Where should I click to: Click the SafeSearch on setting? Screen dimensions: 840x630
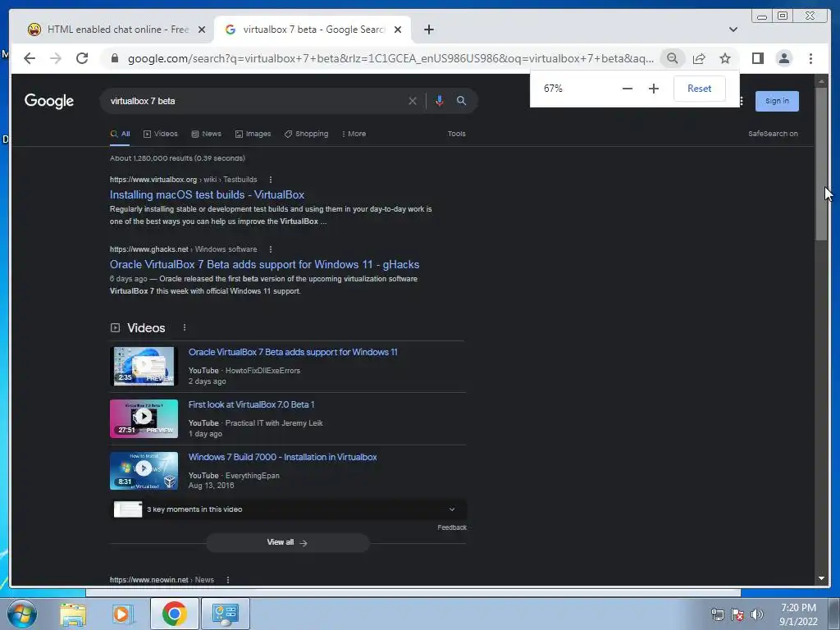(x=773, y=134)
